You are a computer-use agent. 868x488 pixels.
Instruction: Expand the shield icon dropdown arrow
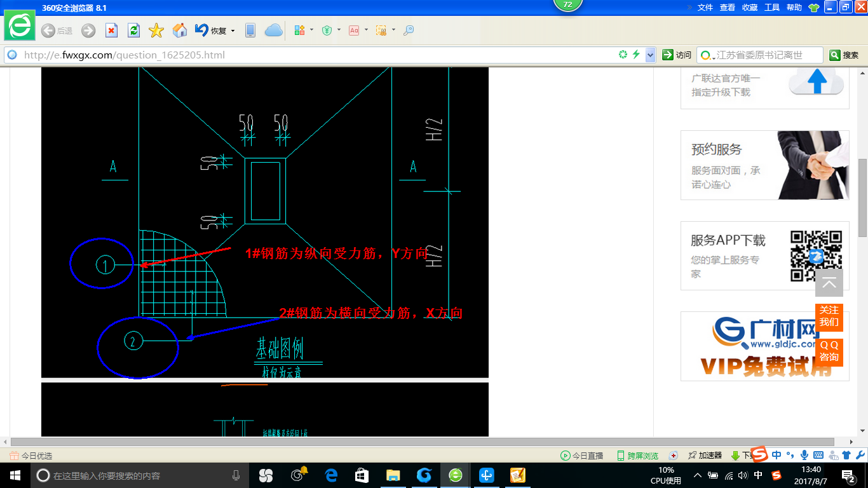point(339,30)
